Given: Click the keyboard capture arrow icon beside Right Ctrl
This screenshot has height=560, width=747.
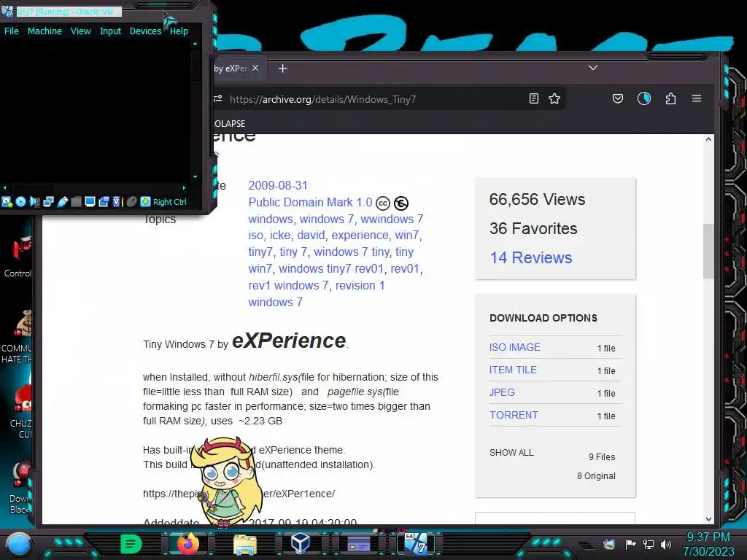Looking at the screenshot, I should [145, 202].
